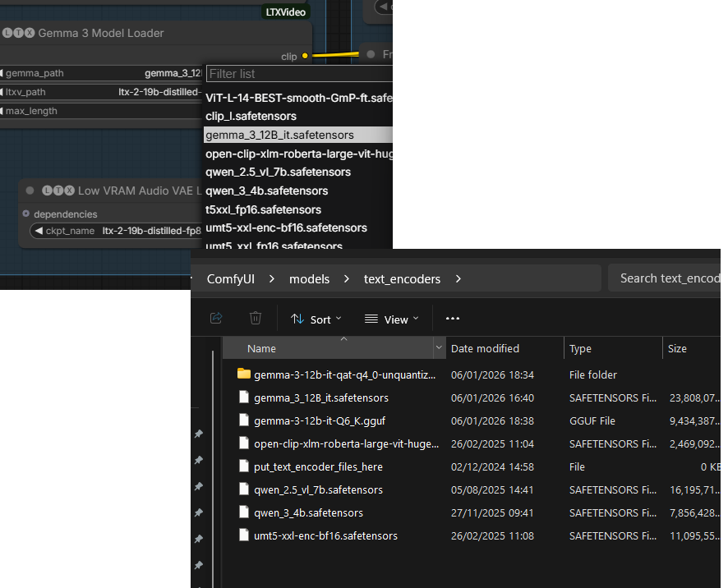Choose qwen_3_4b.safetensors in ComfyUI dropdown
728x588 pixels.
pyautogui.click(x=298, y=191)
